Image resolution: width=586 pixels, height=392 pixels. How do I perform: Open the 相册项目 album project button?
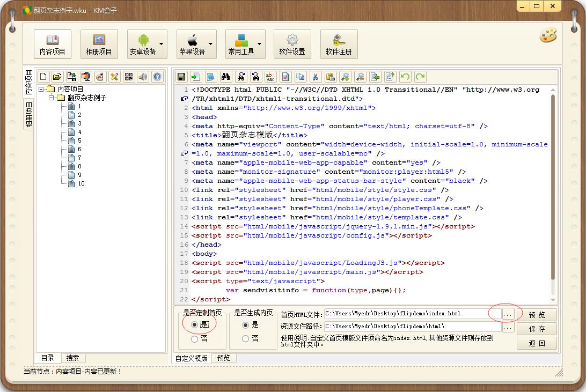tap(99, 44)
